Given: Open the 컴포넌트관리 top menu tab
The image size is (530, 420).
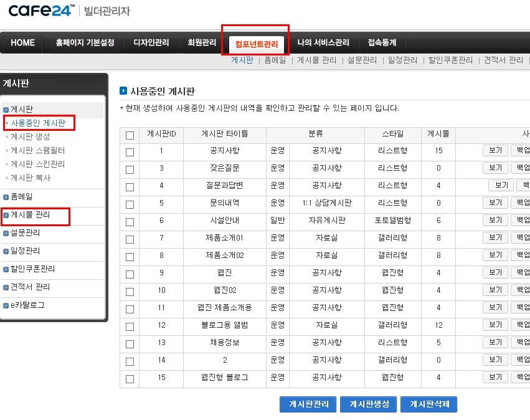Looking at the screenshot, I should click(257, 44).
